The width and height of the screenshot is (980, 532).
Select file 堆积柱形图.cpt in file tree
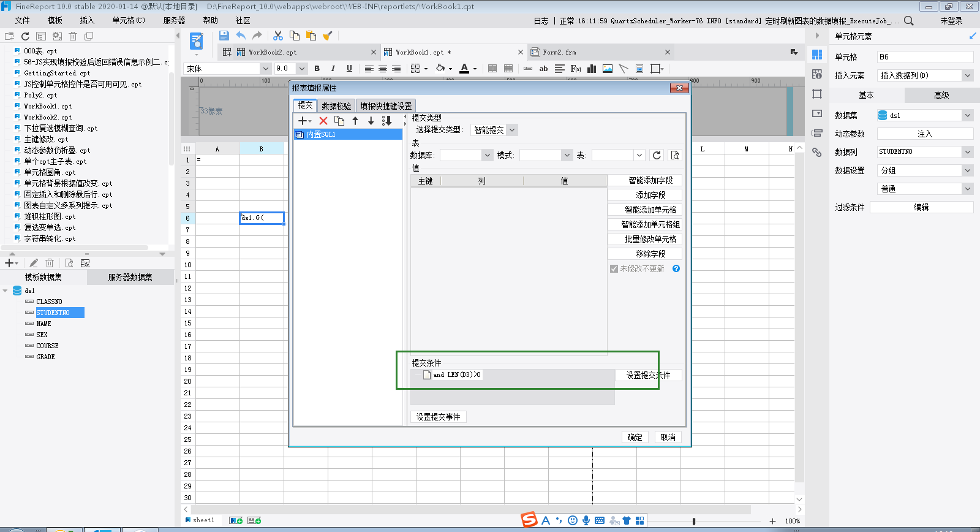50,216
